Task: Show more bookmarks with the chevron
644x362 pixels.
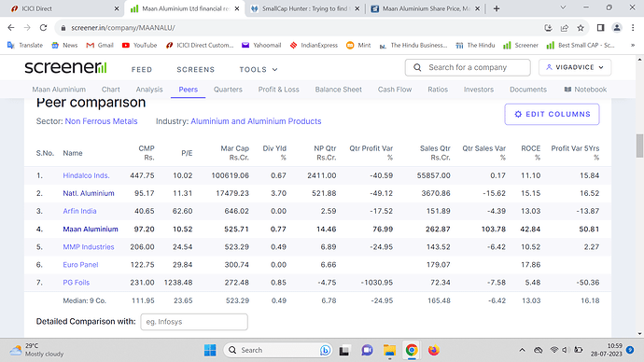Action: pos(633,45)
